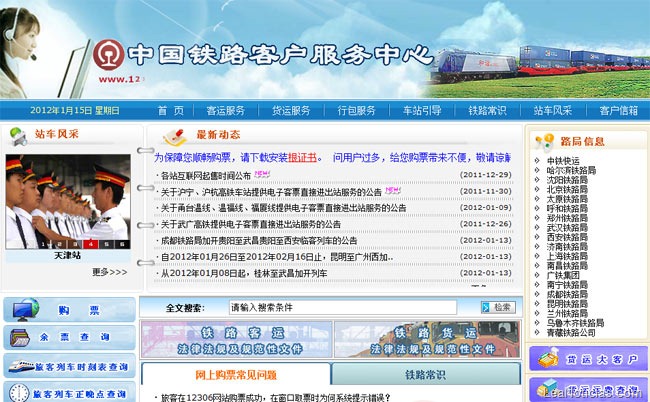Click the red 根证书 download link
Screen dimensions: 650x402
click(302, 157)
